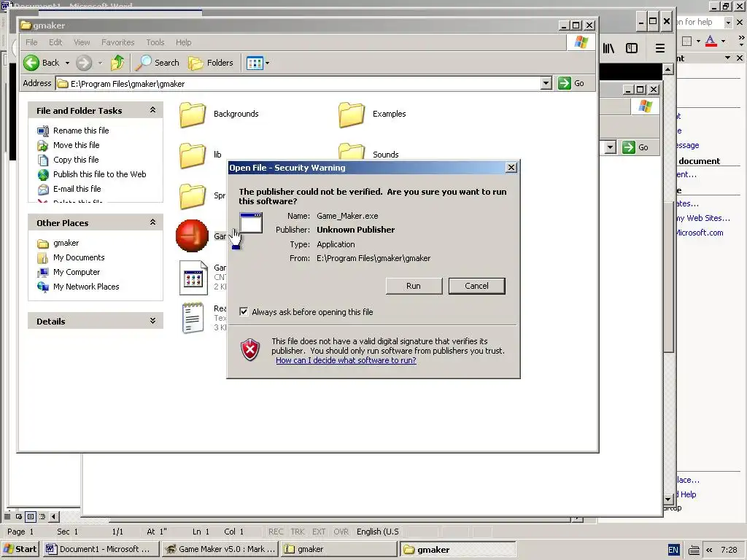Click the Back arrow icon in gmaker Explorer
The width and height of the screenshot is (747, 560).
point(31,63)
